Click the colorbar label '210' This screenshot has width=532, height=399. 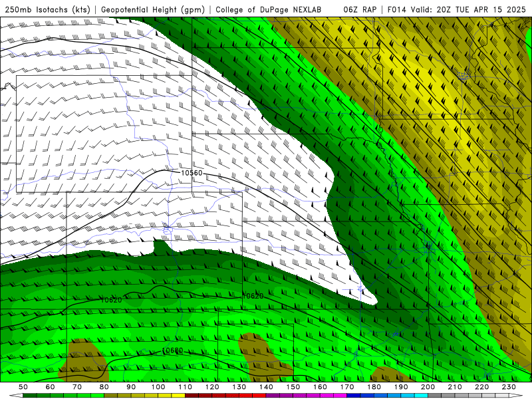click(x=455, y=387)
